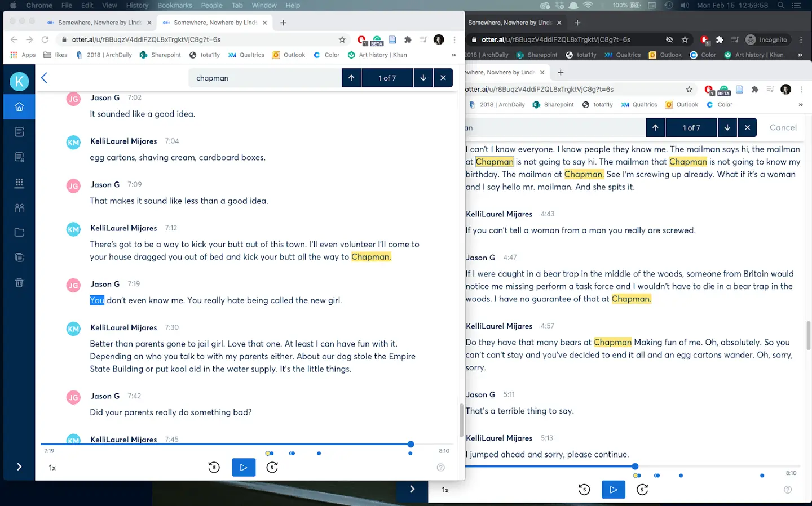
Task: Jump to the next 'chapman' search result
Action: click(x=423, y=78)
